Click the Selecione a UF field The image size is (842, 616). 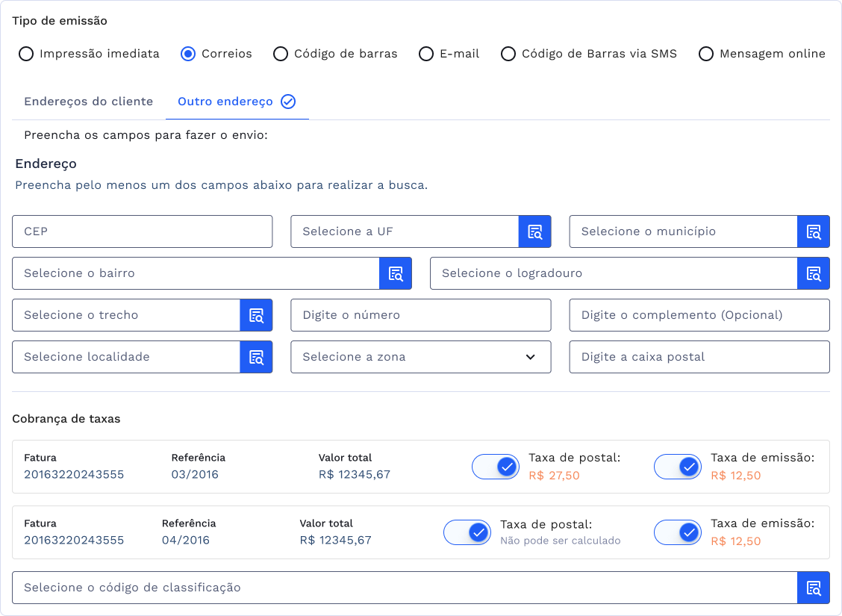[404, 231]
